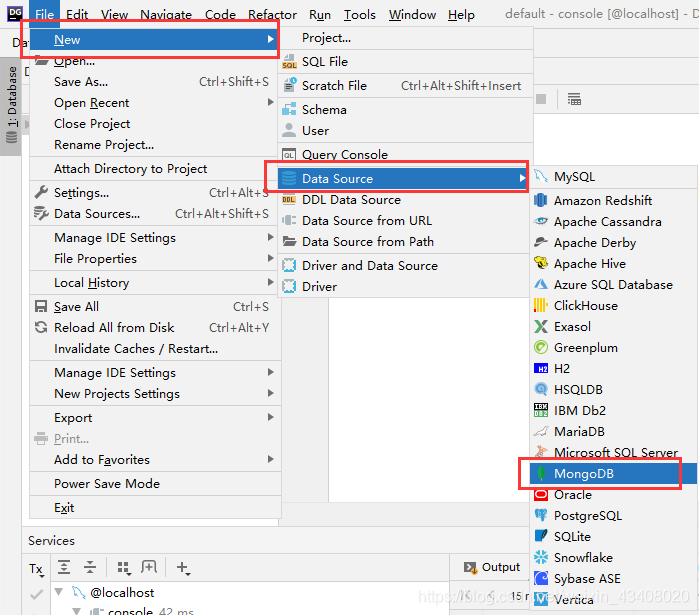Image resolution: width=699 pixels, height=615 pixels.
Task: Click Exit in File menu
Action: click(154, 508)
